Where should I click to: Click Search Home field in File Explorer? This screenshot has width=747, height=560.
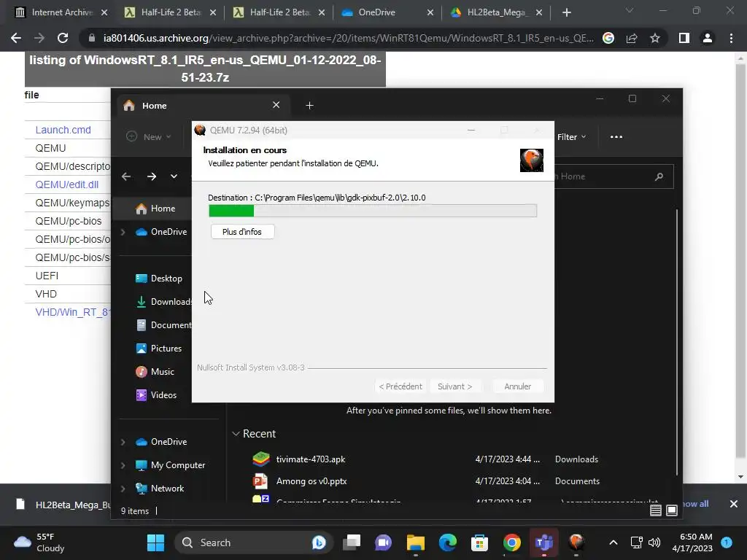pyautogui.click(x=614, y=176)
